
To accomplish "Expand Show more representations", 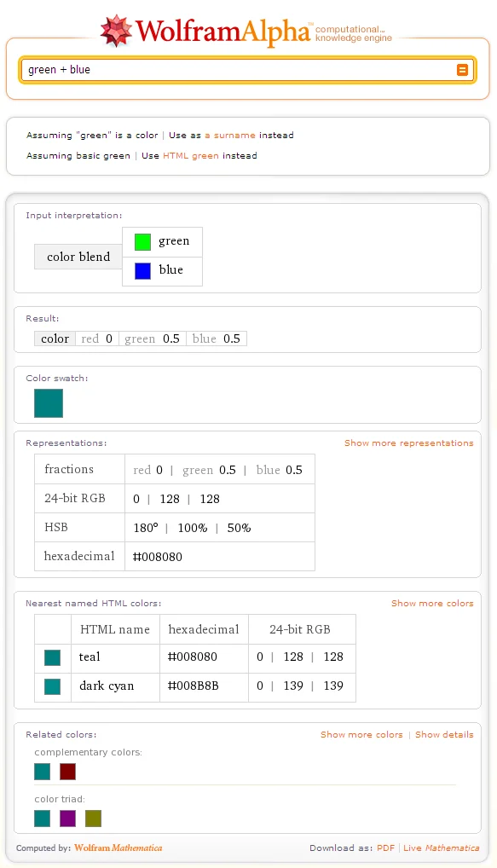I will click(409, 443).
